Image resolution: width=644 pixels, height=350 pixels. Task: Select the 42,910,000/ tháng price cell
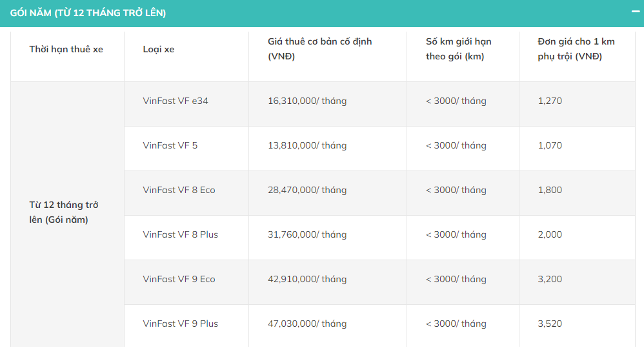(307, 279)
